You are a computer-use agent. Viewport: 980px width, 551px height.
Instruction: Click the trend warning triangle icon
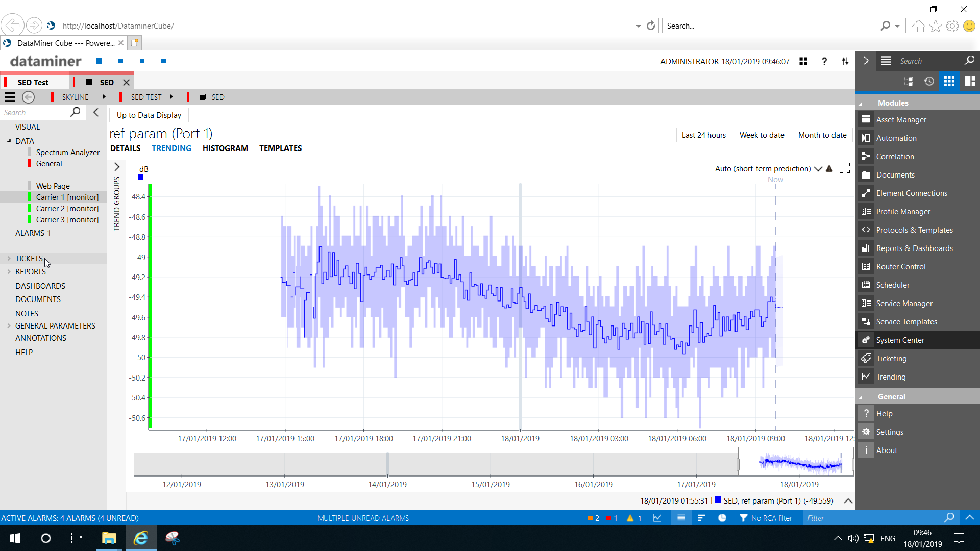829,168
